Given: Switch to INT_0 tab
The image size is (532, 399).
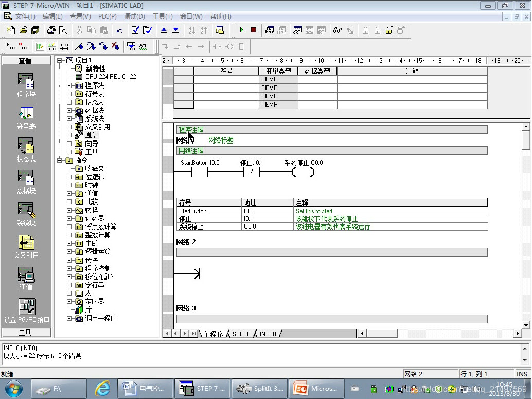Looking at the screenshot, I should click(268, 334).
